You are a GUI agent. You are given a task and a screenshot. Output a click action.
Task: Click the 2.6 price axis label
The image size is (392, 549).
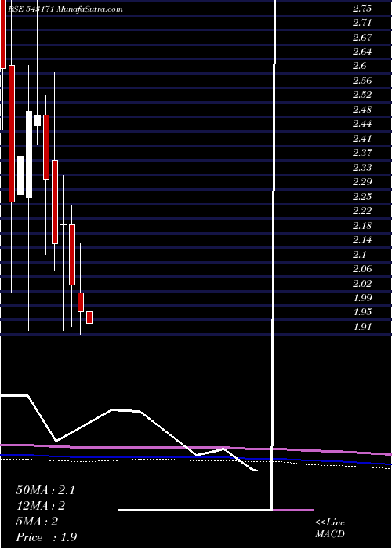(359, 67)
